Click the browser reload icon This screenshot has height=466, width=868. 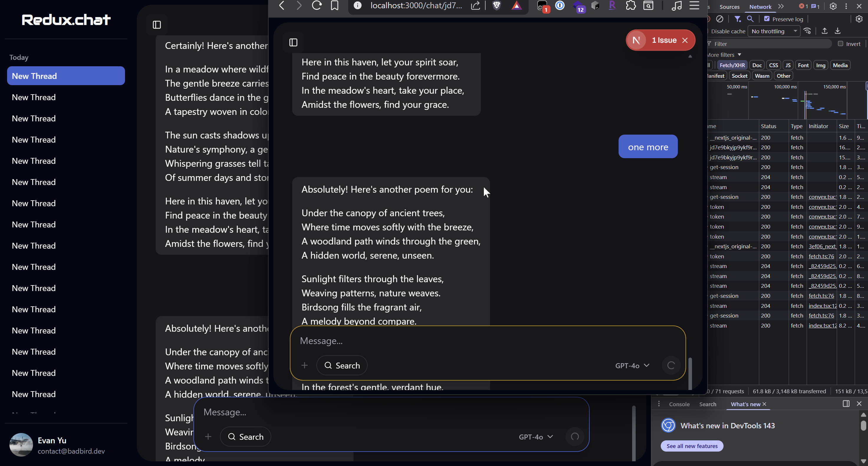316,5
